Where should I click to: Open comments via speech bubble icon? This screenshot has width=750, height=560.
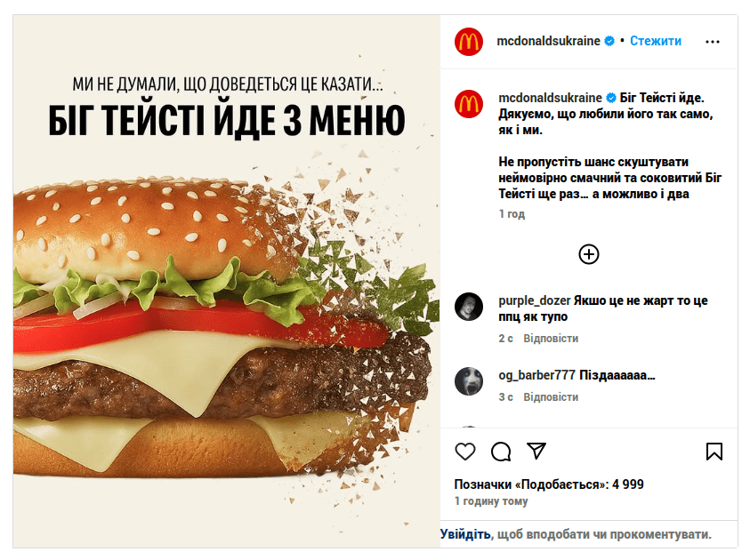coord(501,451)
